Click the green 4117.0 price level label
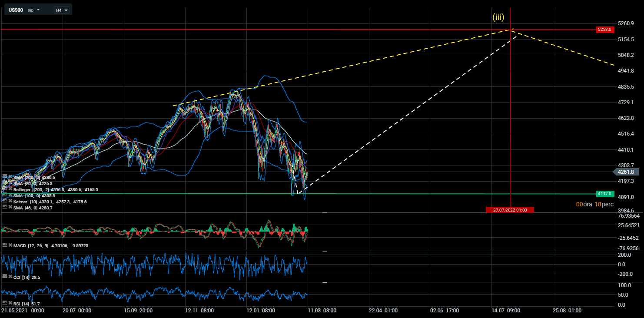644x318 pixels. pyautogui.click(x=604, y=194)
